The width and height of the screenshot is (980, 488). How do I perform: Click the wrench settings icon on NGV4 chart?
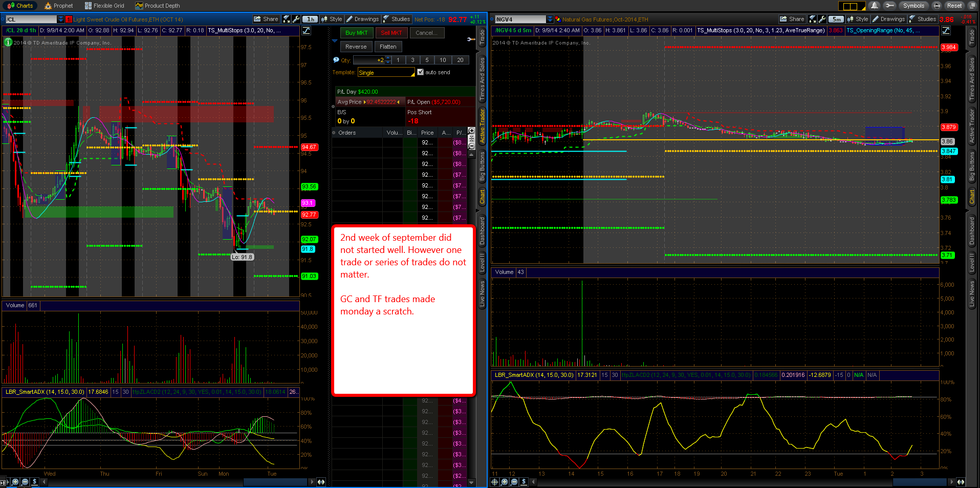(x=822, y=19)
